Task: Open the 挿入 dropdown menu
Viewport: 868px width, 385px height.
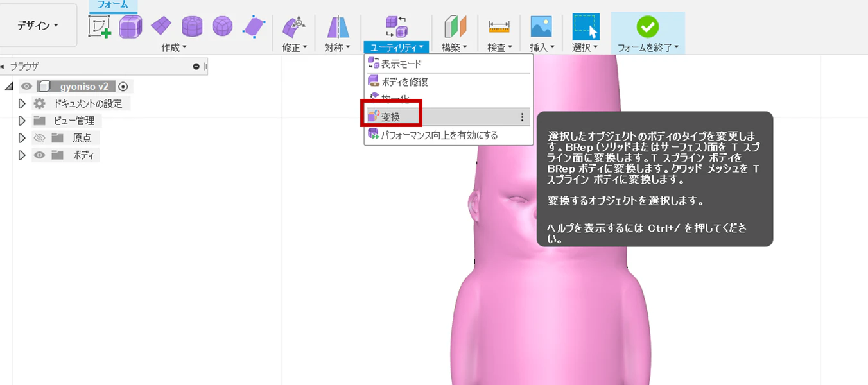Action: click(x=541, y=47)
